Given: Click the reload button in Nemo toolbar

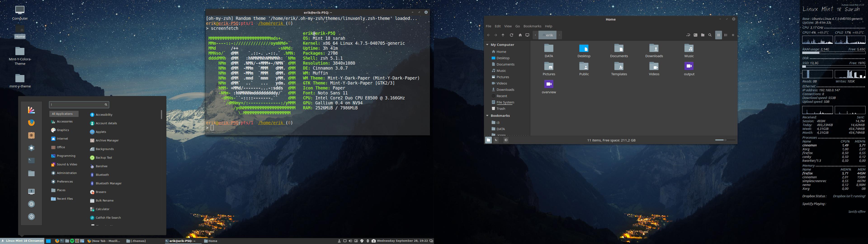Looking at the screenshot, I should pyautogui.click(x=511, y=35).
